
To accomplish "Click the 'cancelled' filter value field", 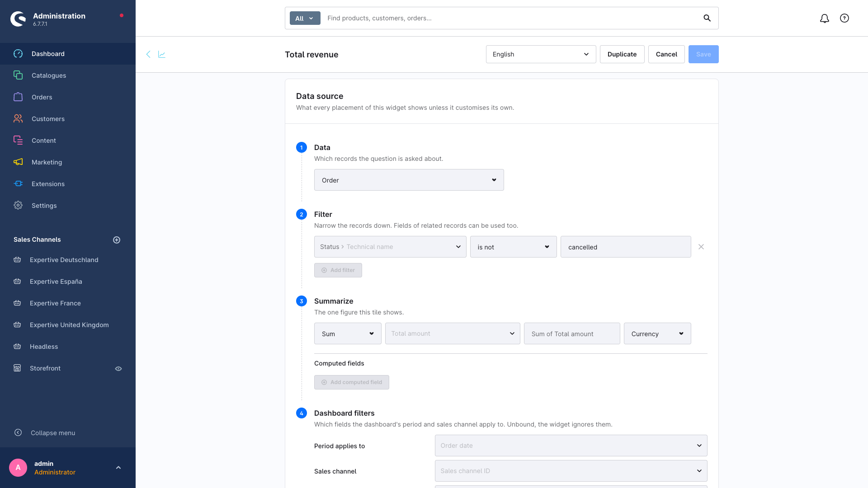I will point(626,247).
